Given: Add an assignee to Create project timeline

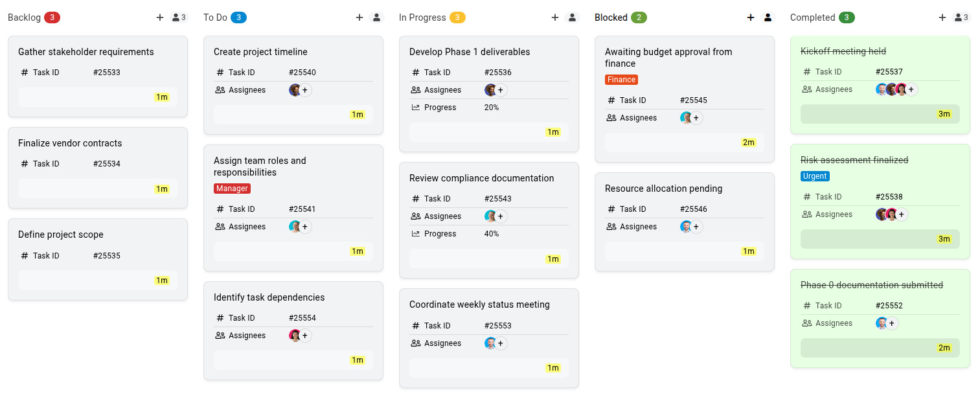Looking at the screenshot, I should [305, 90].
